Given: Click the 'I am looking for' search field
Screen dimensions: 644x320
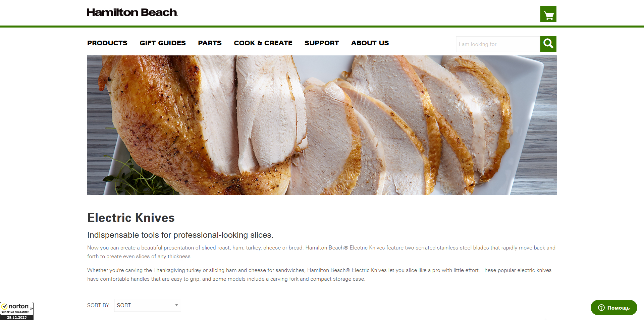Looking at the screenshot, I should pyautogui.click(x=498, y=44).
